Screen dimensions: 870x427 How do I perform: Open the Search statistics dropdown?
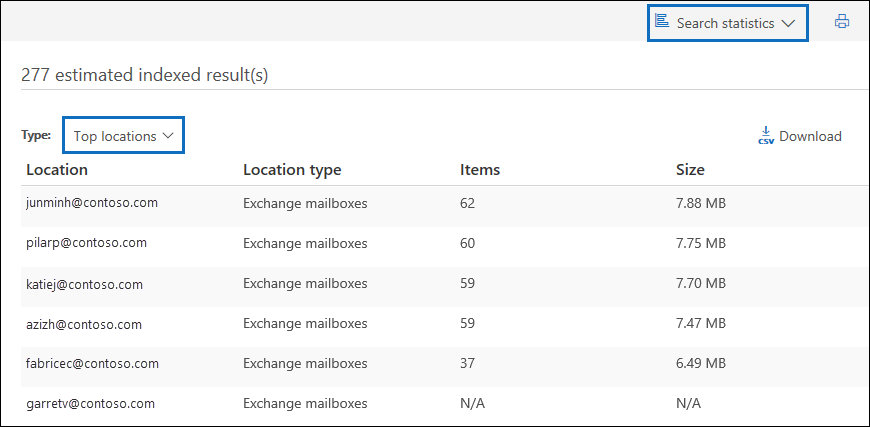click(727, 22)
